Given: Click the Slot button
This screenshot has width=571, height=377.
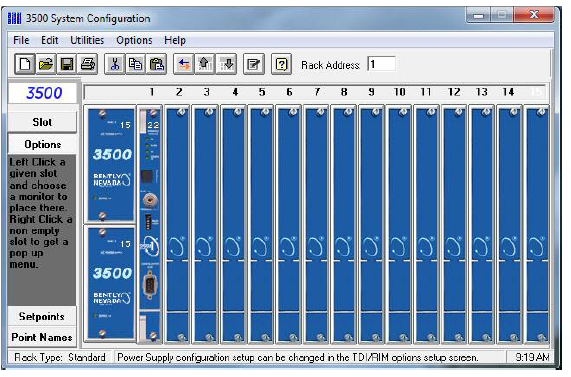Looking at the screenshot, I should (x=42, y=122).
